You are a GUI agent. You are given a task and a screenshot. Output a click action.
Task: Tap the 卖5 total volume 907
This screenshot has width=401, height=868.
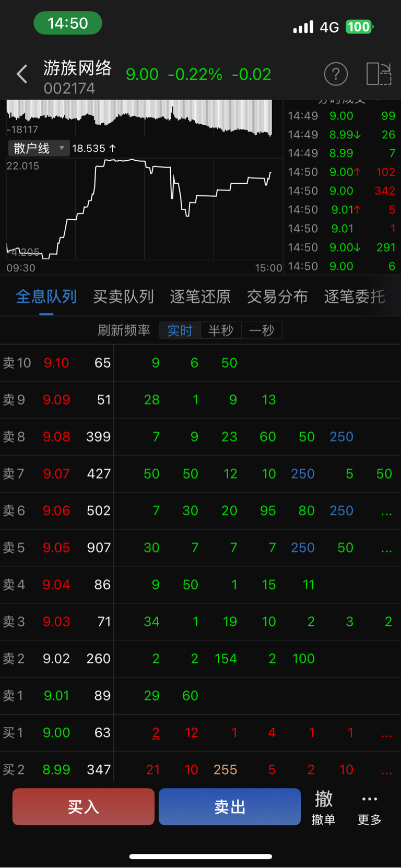[x=99, y=548]
